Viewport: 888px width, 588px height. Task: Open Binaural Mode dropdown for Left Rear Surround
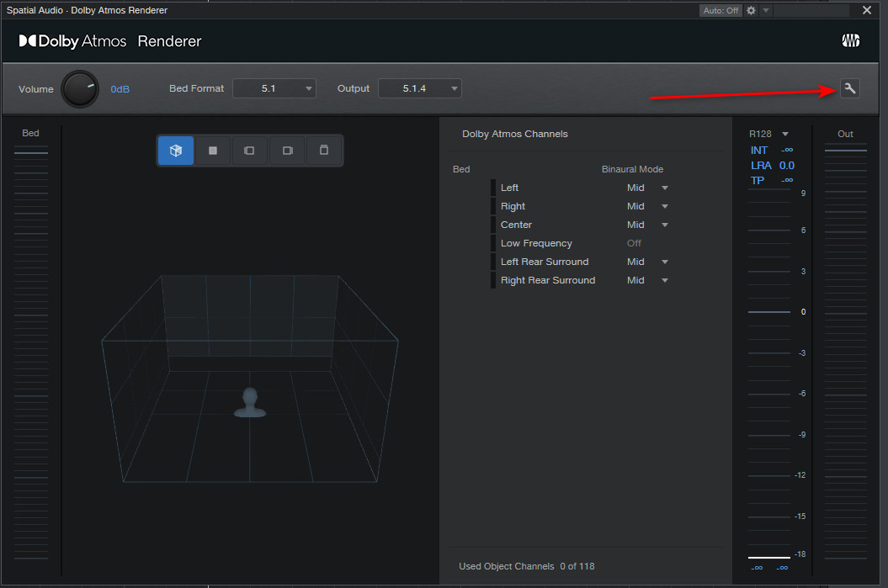pyautogui.click(x=665, y=262)
